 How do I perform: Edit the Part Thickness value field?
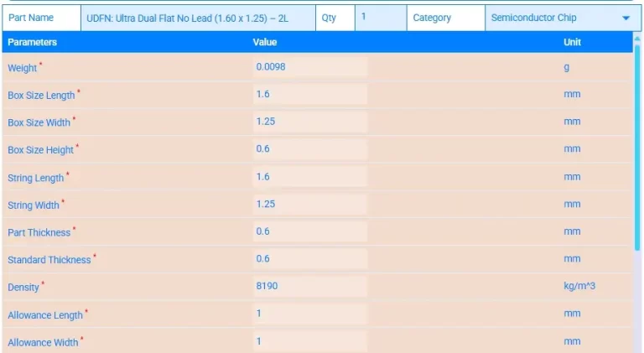coord(309,231)
